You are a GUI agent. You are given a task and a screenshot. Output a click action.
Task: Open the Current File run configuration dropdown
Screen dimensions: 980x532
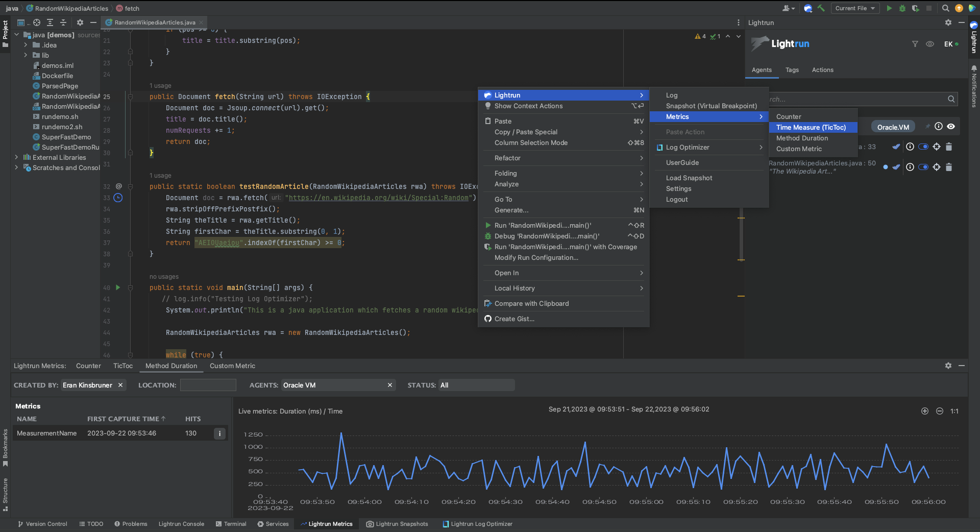[x=854, y=8]
